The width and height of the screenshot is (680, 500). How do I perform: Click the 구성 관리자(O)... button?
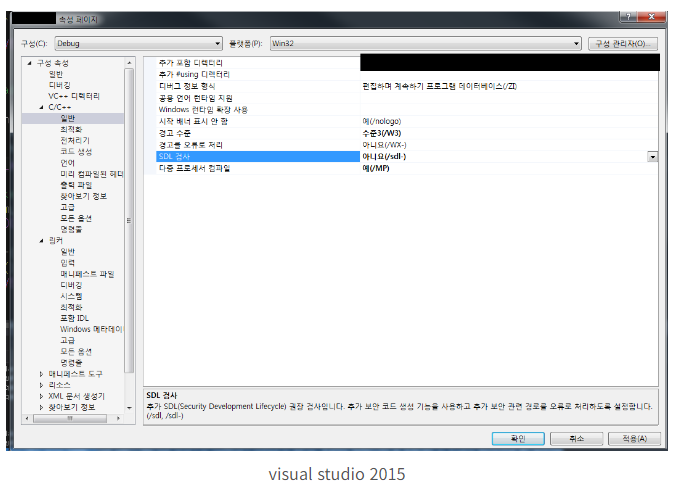(623, 43)
